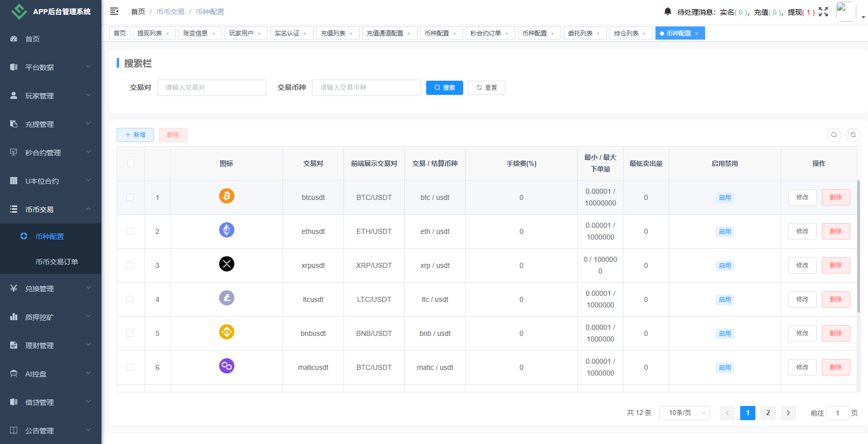Viewport: 868px width, 444px height.
Task: Open the 10条/页 page size dropdown
Action: pyautogui.click(x=684, y=413)
